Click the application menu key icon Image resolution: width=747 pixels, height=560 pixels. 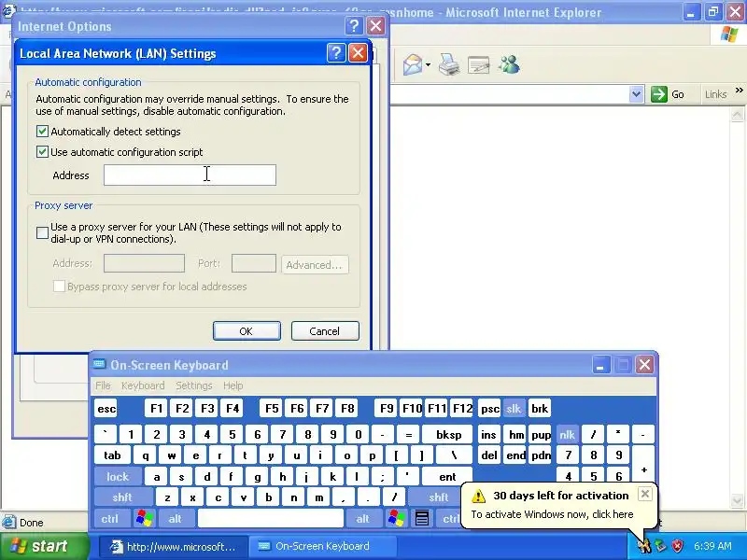422,518
